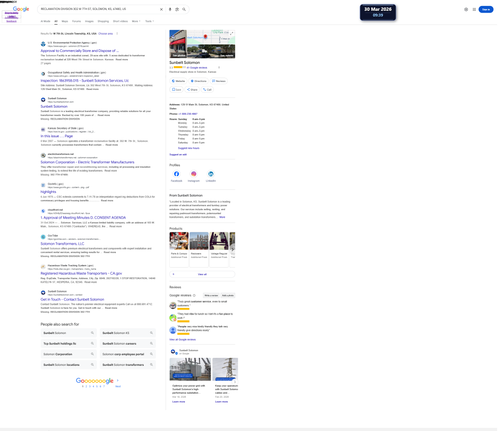
Task: Open the Google apps grid icon
Action: [474, 9]
